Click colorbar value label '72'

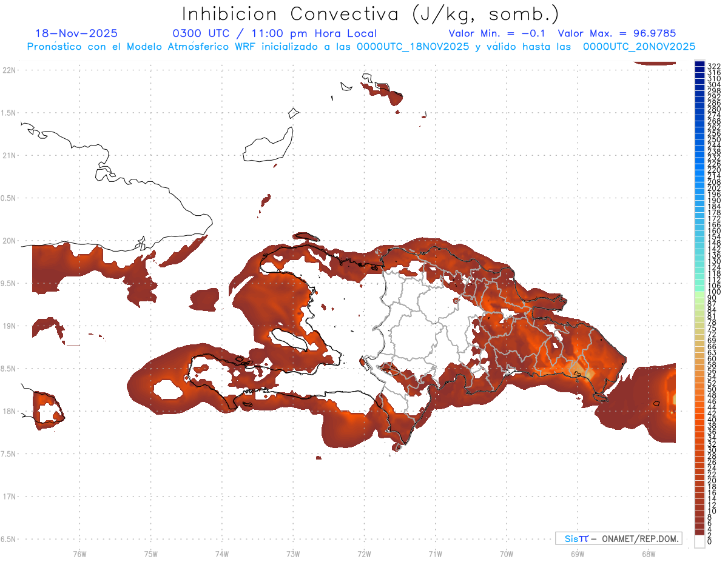[x=712, y=335]
